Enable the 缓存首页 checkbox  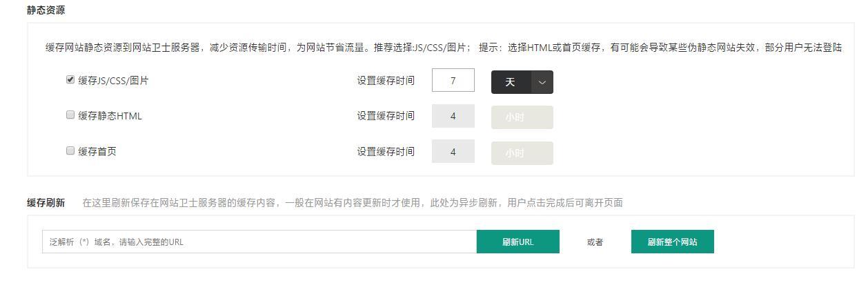[x=70, y=150]
